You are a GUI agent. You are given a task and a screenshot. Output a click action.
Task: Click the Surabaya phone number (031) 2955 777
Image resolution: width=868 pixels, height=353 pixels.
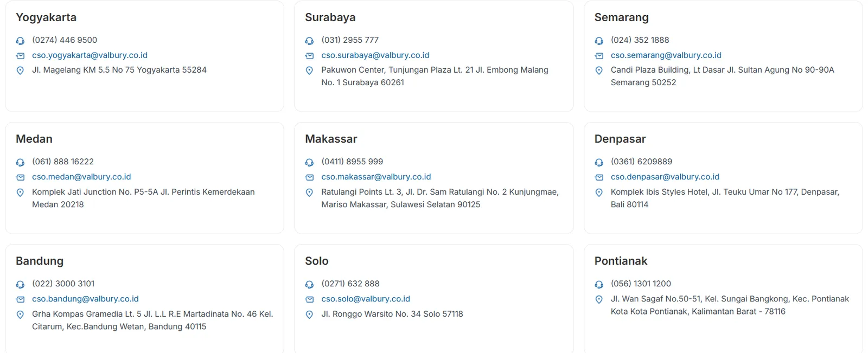coord(350,40)
